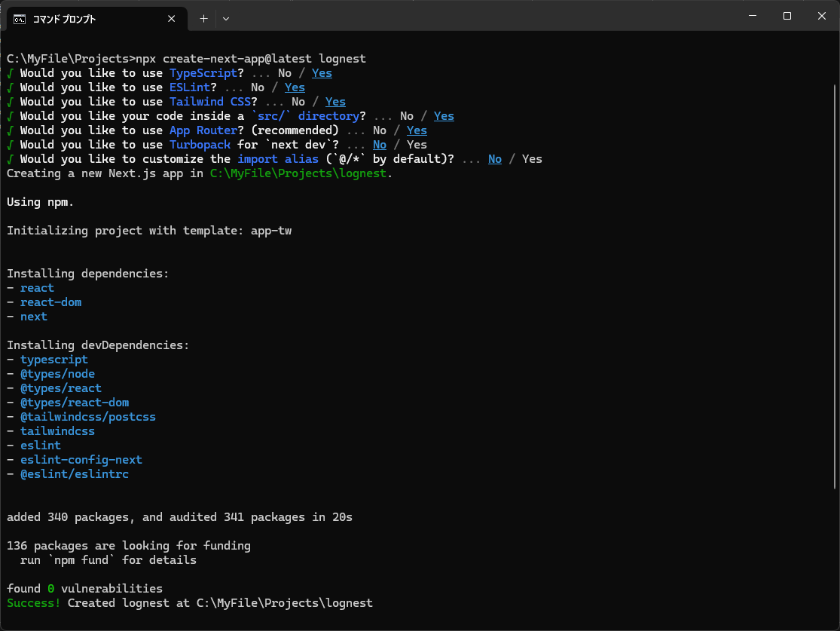
Task: Click the 'Yes' answer for src/ directory
Action: (x=444, y=116)
